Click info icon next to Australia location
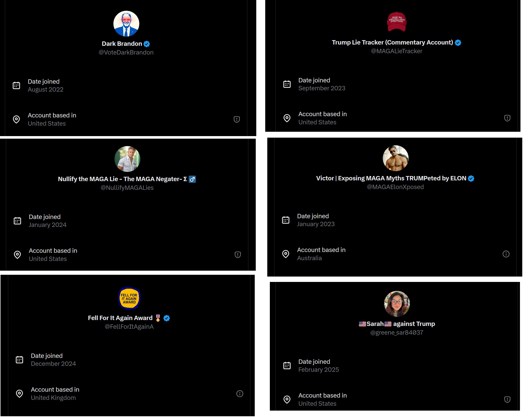This screenshot has height=417, width=532. click(x=506, y=254)
